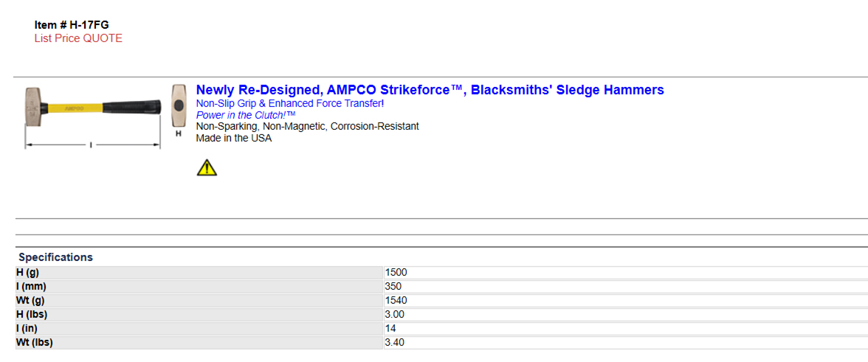Select the 3.00 value cell

(626, 315)
